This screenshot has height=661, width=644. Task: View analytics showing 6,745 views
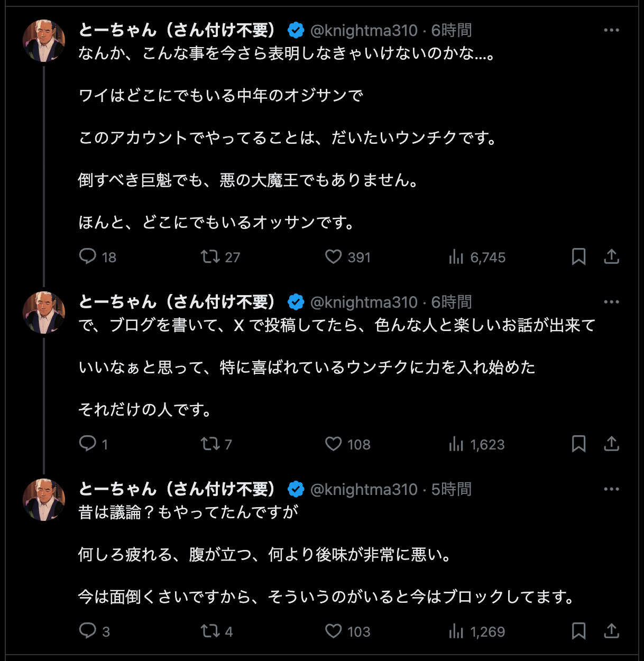click(x=456, y=258)
